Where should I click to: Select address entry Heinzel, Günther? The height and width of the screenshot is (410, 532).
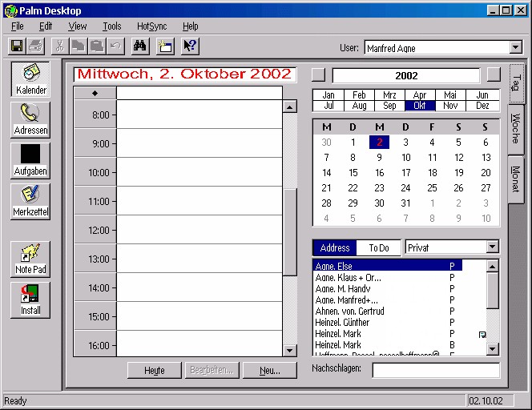pyautogui.click(x=387, y=322)
